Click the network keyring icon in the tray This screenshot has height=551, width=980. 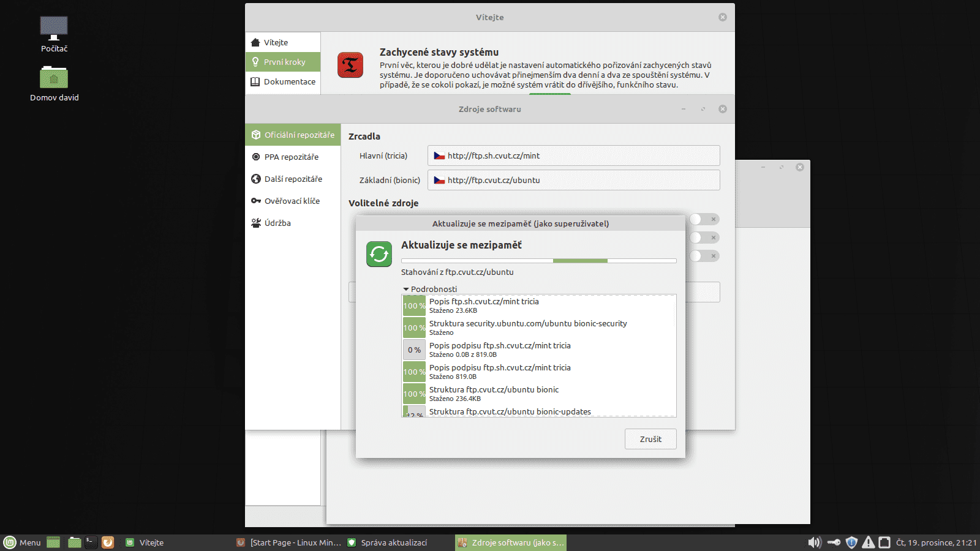click(x=834, y=542)
